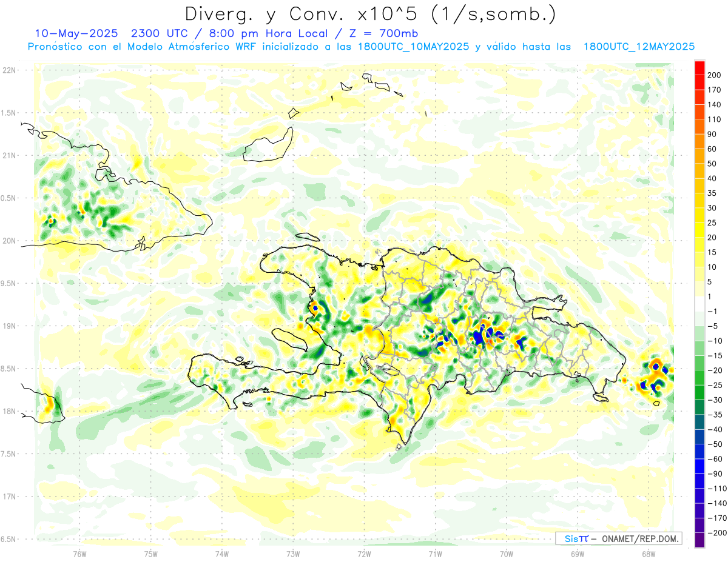Click the 70W longitude label
Image resolution: width=728 pixels, height=562 pixels.
click(507, 554)
